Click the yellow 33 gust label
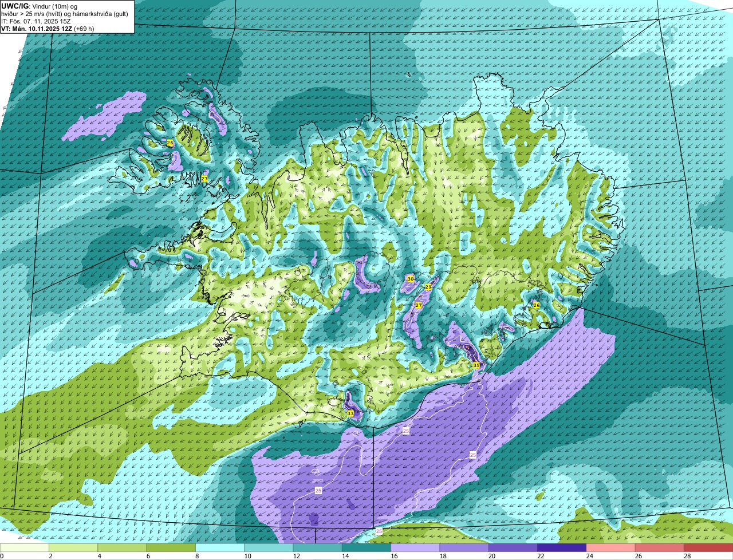Screen dimensions: 733x560 click(350, 413)
